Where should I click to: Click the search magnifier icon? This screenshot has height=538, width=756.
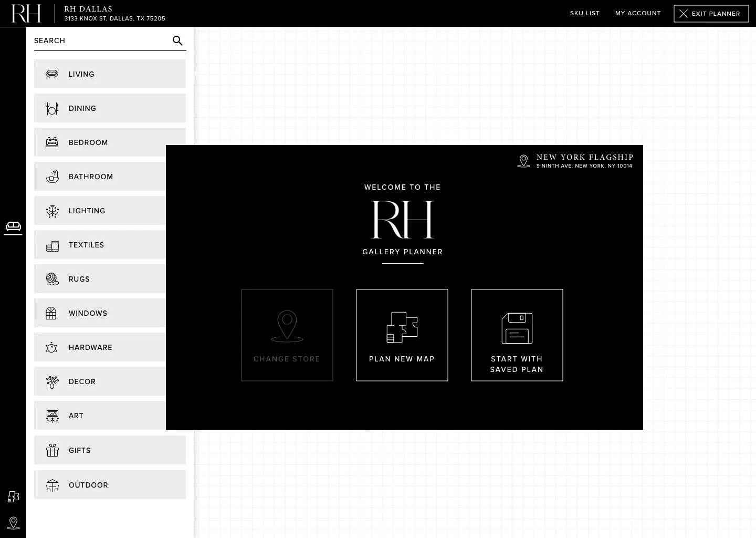(177, 40)
